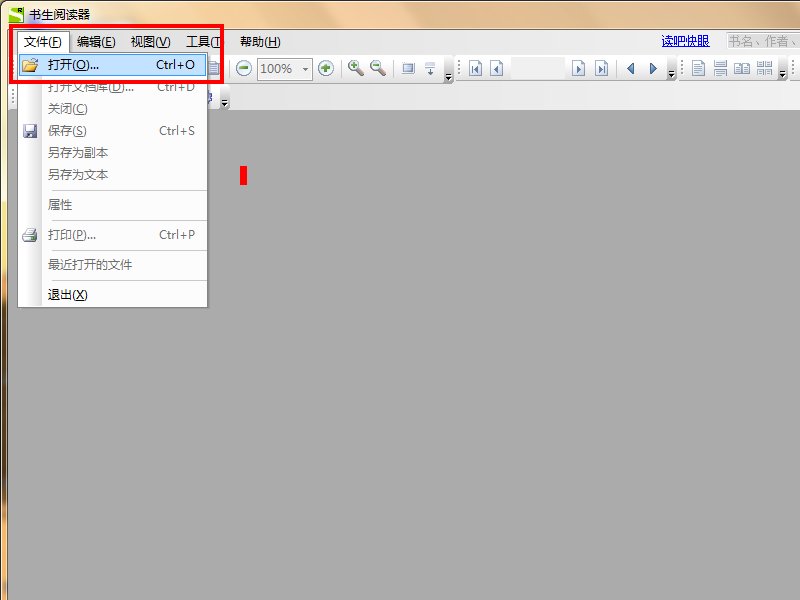Click the blue back navigation arrow
Screen dimensions: 800x600
[630, 69]
